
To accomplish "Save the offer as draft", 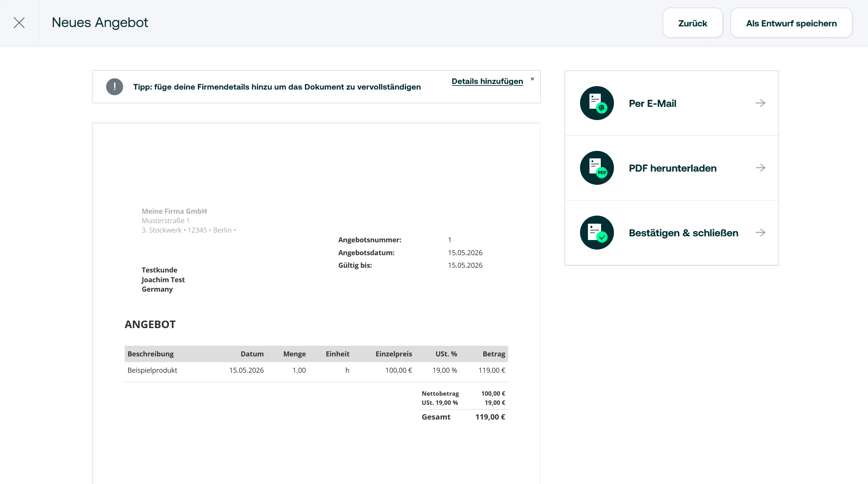I will click(791, 23).
